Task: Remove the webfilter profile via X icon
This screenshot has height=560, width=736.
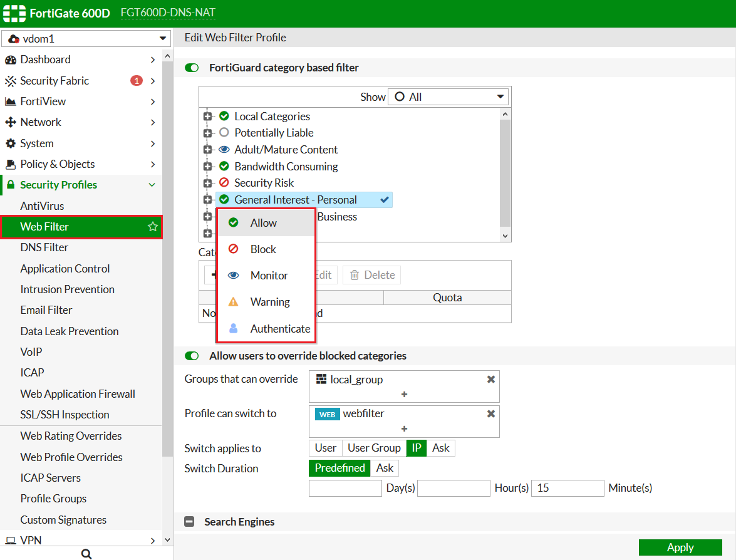Action: tap(490, 413)
